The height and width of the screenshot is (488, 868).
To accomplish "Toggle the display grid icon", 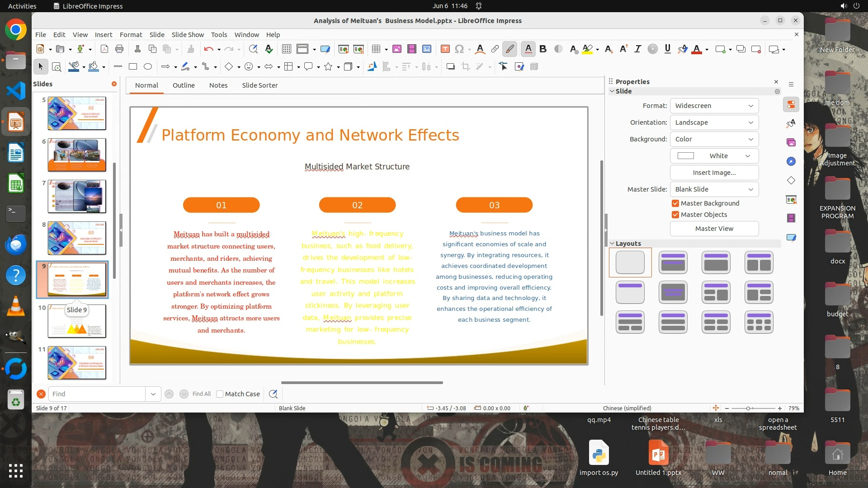I will (x=286, y=49).
